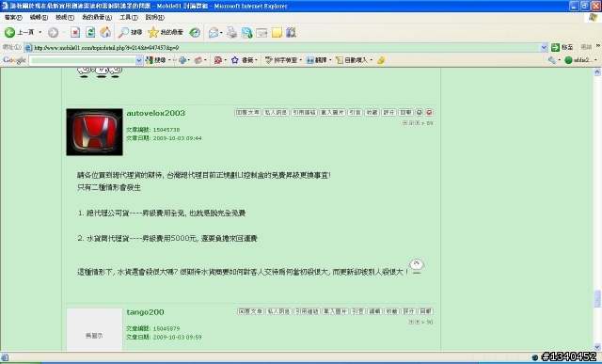Click 回報 button on tango200 post
Image resolution: width=602 pixels, height=364 pixels.
[425, 311]
